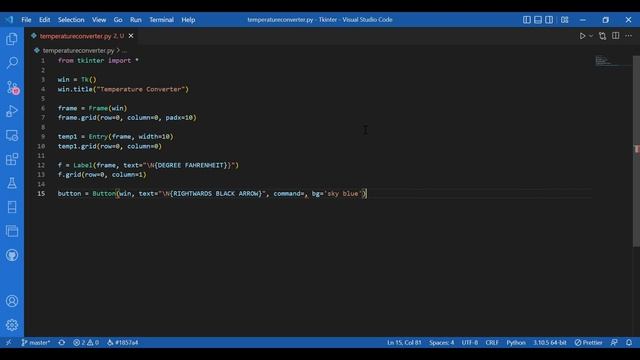Click line number 15 in the gutter

[41, 193]
